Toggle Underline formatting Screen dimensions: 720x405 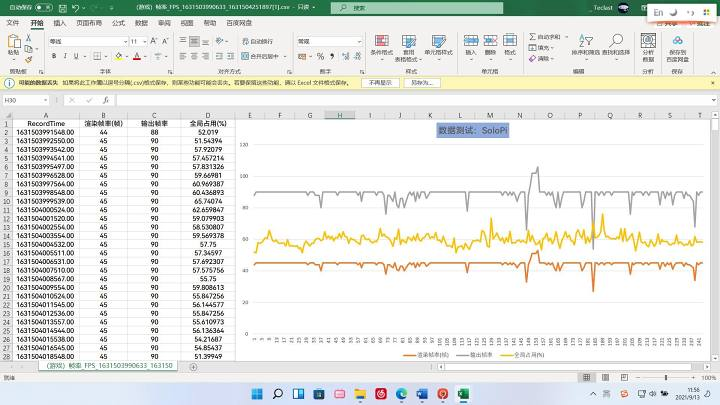(76, 56)
